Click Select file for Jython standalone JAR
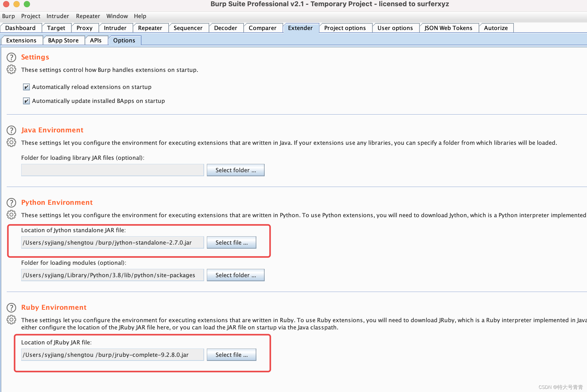The height and width of the screenshot is (392, 587). coord(231,243)
